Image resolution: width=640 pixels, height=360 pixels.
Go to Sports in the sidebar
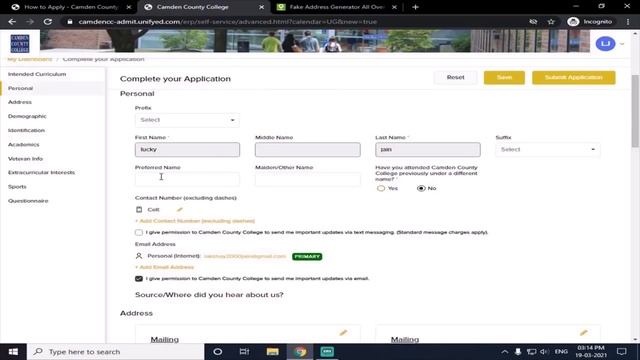pyautogui.click(x=17, y=187)
